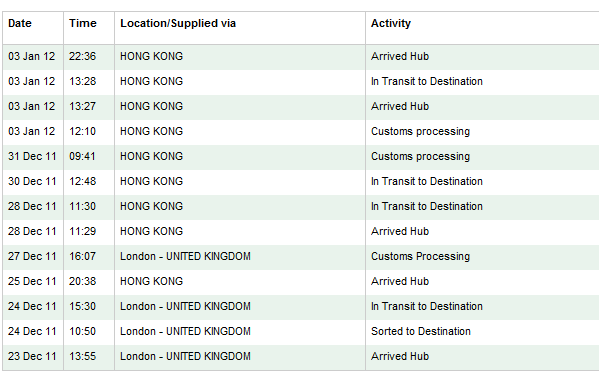Click the Activity column header
This screenshot has width=599, height=372.
tap(391, 23)
